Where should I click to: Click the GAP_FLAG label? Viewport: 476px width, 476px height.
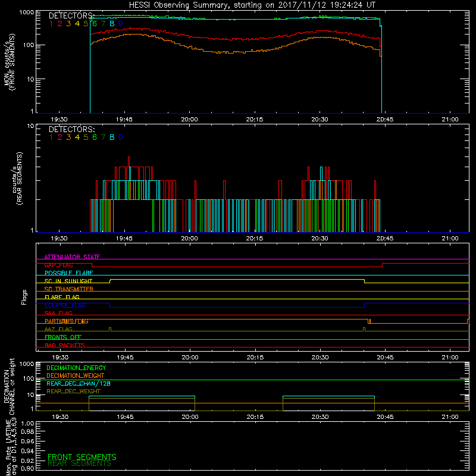[58, 265]
